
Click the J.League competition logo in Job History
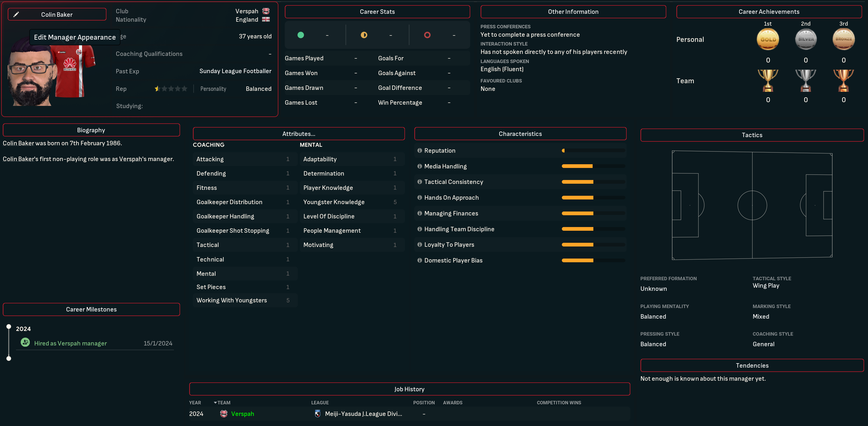(x=317, y=413)
